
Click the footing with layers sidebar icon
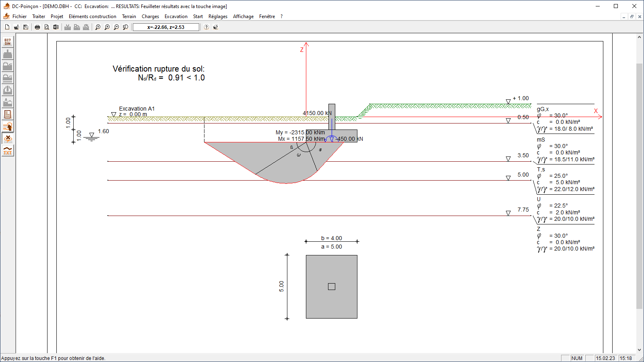click(x=8, y=78)
